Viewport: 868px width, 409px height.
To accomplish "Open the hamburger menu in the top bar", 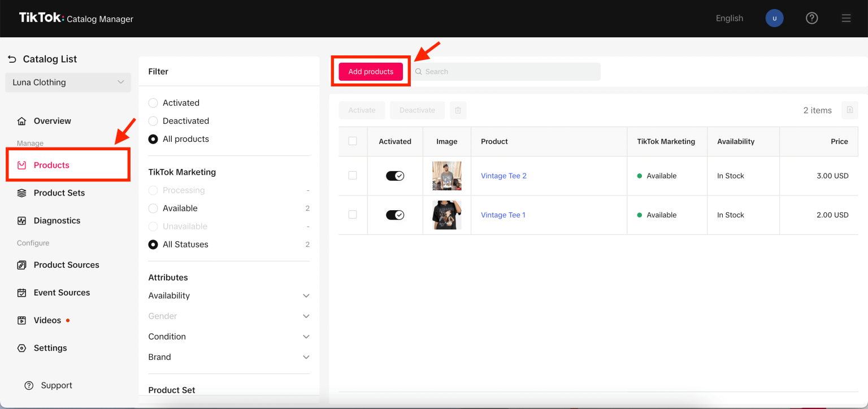I will click(846, 18).
